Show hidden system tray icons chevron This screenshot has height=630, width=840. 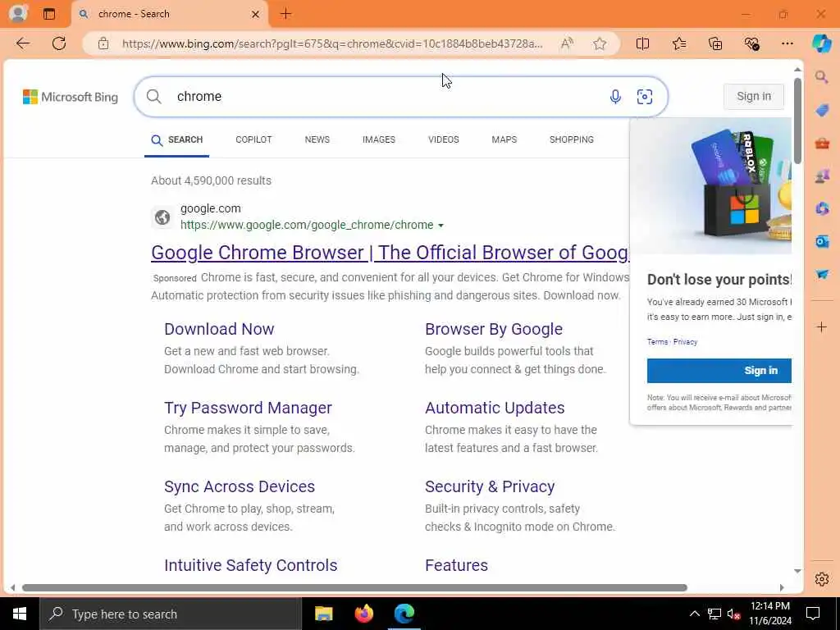tap(694, 614)
